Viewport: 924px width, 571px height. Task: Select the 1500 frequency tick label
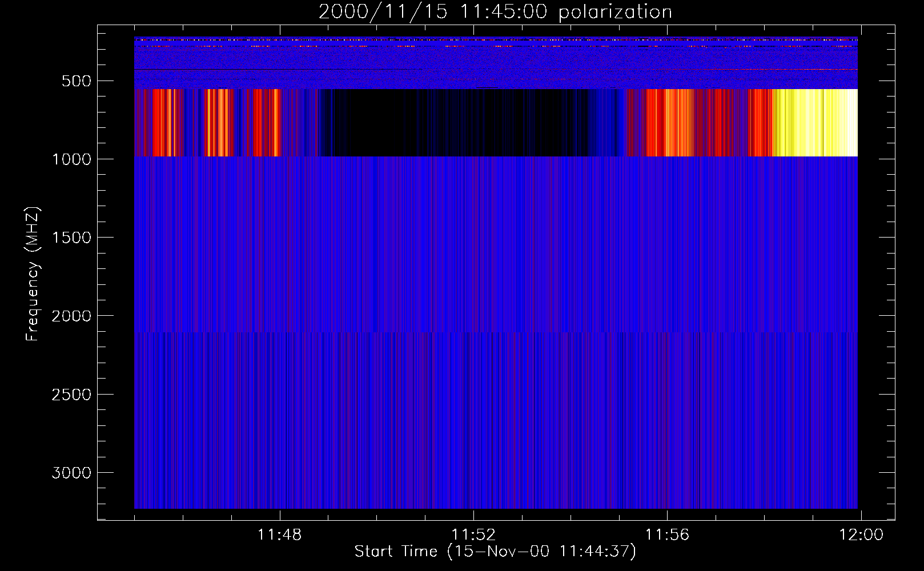[x=71, y=238]
